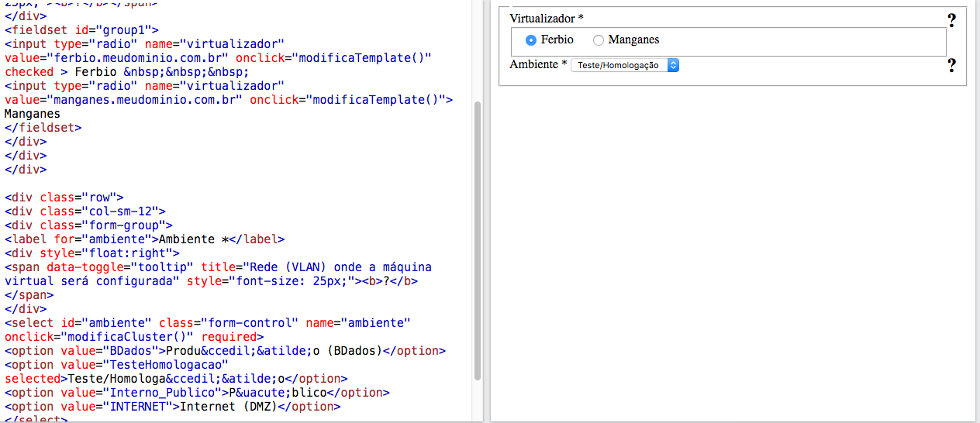Select the Ferbio radio button
Image resolution: width=980 pixels, height=423 pixels.
531,40
